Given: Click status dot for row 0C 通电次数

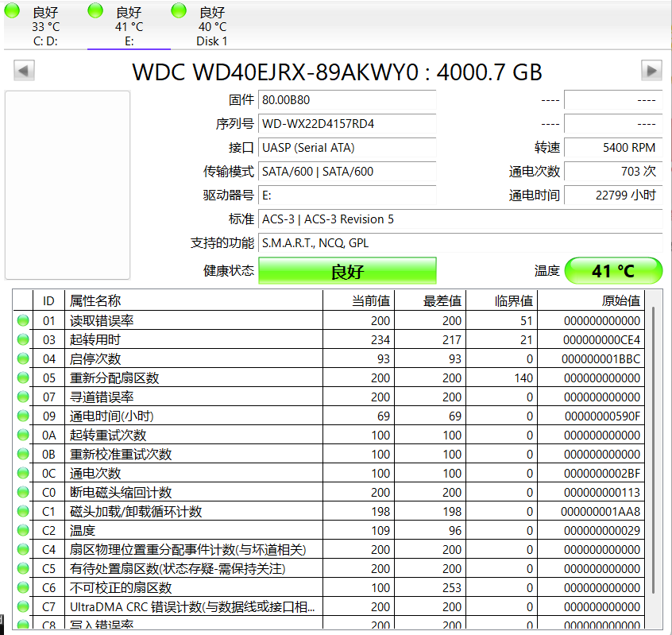Looking at the screenshot, I should (x=23, y=474).
